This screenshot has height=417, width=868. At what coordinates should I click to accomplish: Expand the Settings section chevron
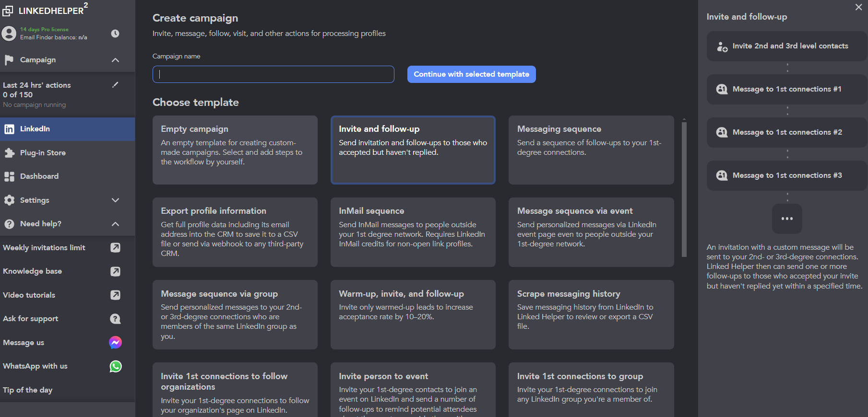coord(115,200)
